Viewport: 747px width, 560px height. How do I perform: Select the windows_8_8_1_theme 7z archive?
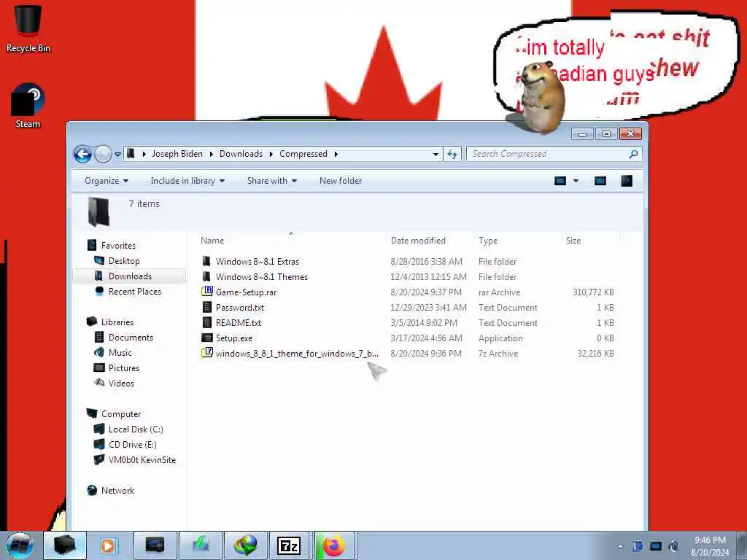click(297, 354)
